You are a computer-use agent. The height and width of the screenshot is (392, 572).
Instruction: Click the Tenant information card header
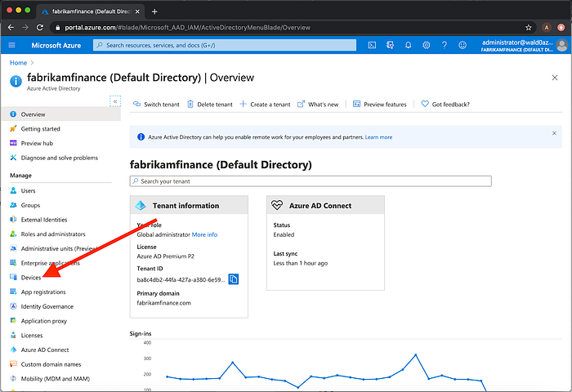pyautogui.click(x=189, y=205)
